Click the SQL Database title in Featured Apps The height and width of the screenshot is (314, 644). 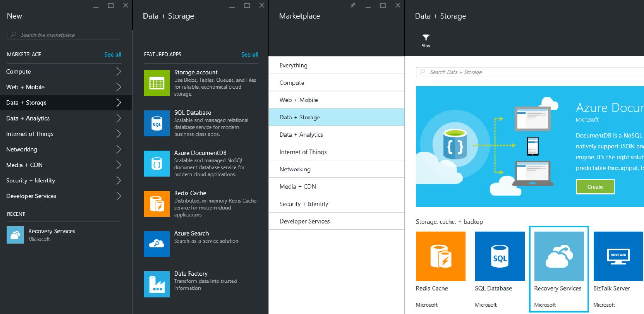tap(192, 112)
